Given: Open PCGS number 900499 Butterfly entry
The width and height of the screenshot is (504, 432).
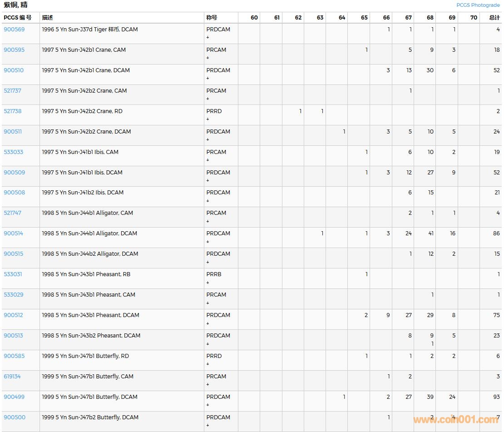Looking at the screenshot, I should (14, 397).
